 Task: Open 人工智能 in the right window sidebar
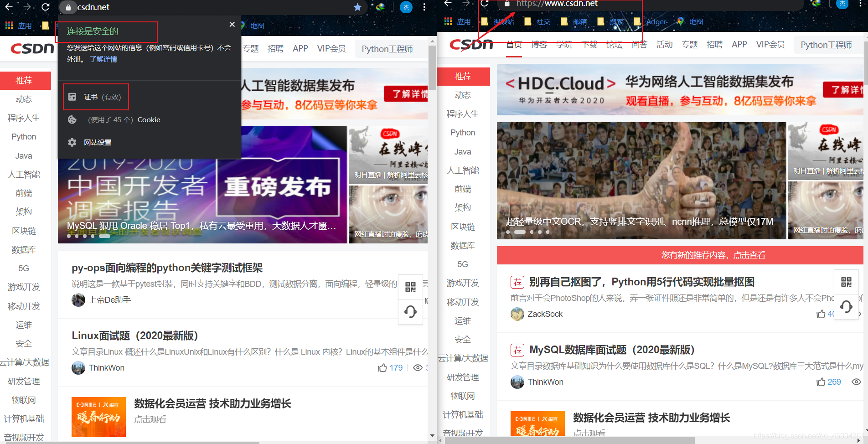pos(463,170)
